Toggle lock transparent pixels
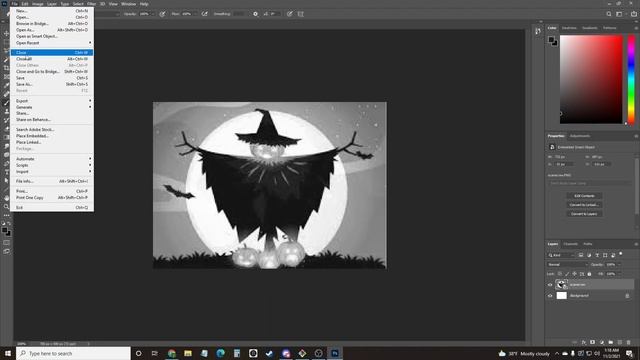Image resolution: width=640 pixels, height=360 pixels. click(x=560, y=274)
